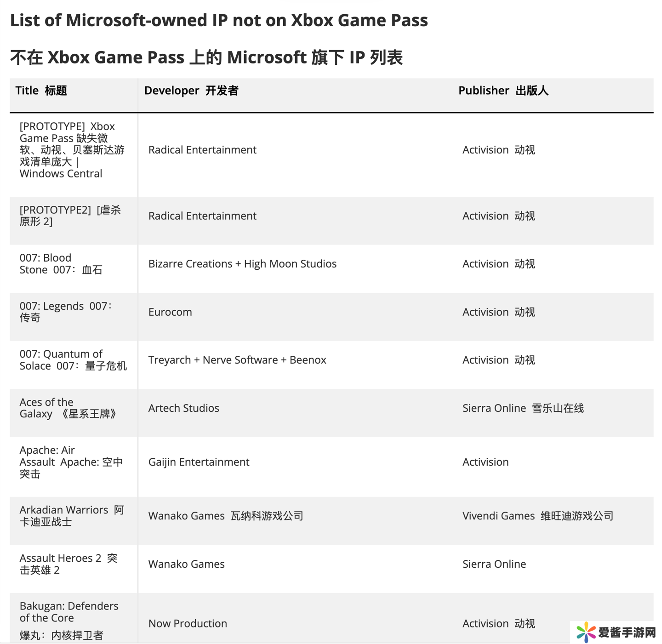Select the [PROTOTYPE2] title cell

pyautogui.click(x=70, y=216)
